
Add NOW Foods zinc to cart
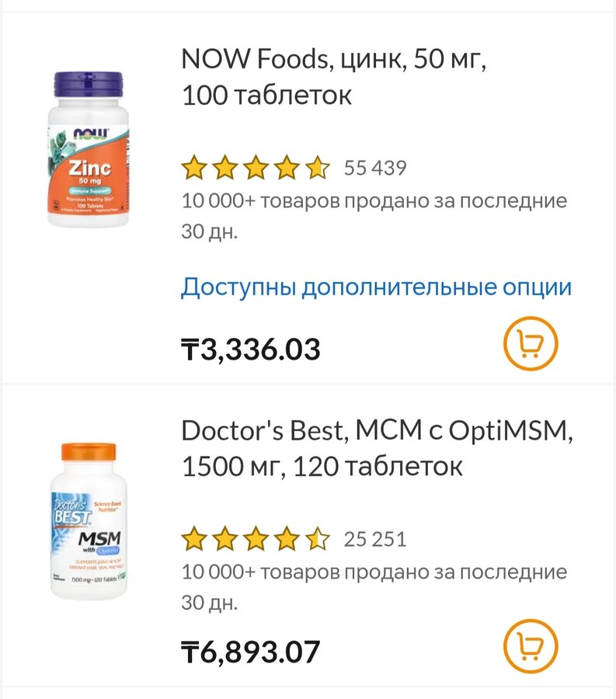coord(531,343)
